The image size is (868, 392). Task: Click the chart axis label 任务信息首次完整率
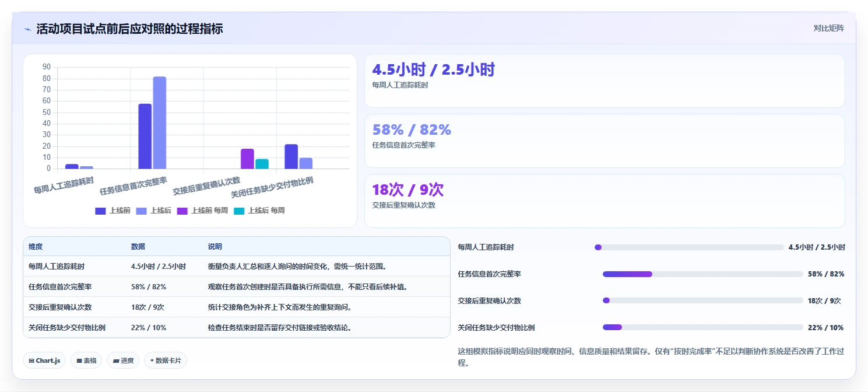coord(133,186)
